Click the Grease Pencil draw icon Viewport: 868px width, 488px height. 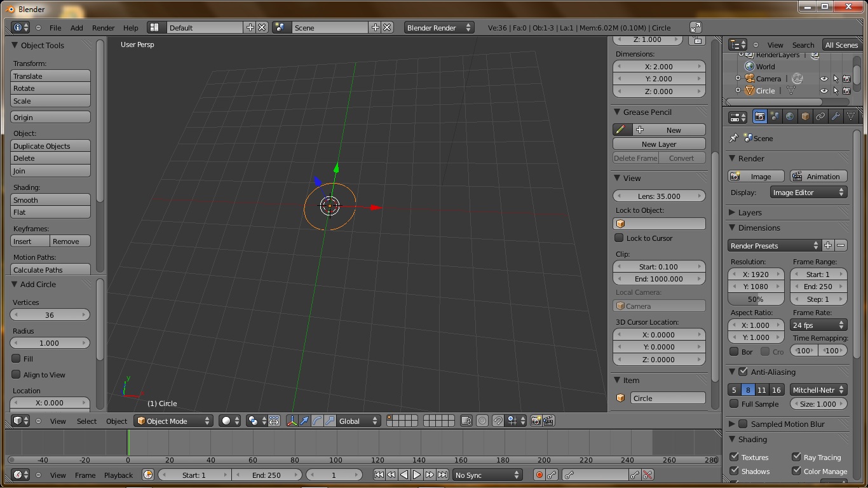[620, 130]
